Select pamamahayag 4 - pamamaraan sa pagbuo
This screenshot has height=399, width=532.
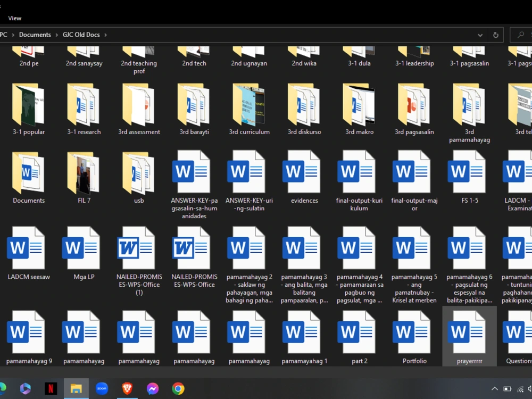[x=359, y=265]
